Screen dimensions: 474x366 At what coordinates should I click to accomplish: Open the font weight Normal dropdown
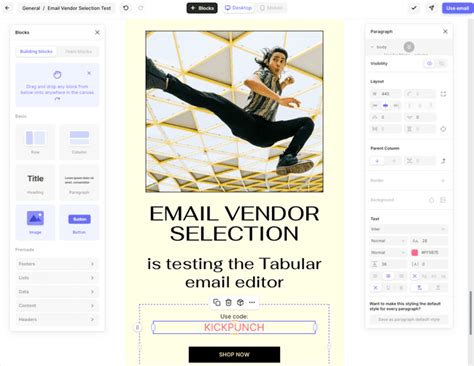click(388, 241)
